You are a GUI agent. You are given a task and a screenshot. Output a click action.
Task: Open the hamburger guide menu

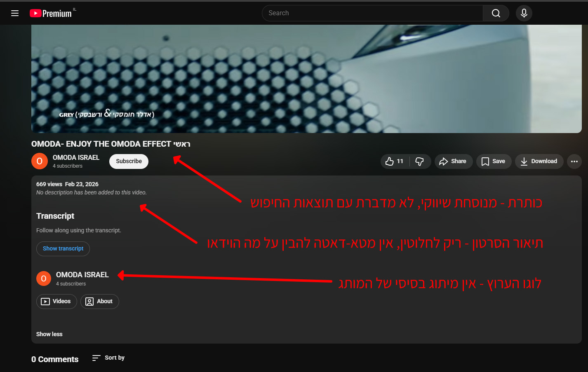pos(15,13)
